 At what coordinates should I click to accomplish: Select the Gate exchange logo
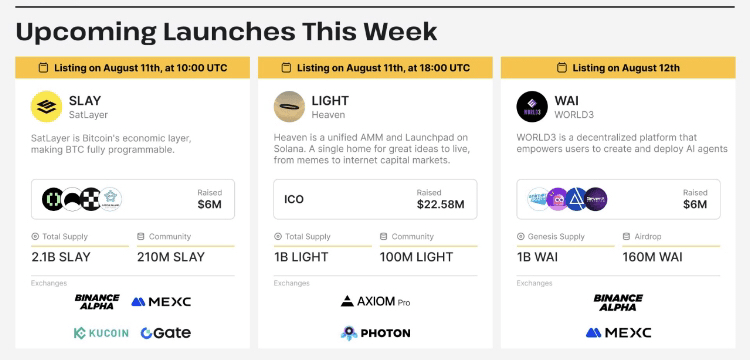165,333
